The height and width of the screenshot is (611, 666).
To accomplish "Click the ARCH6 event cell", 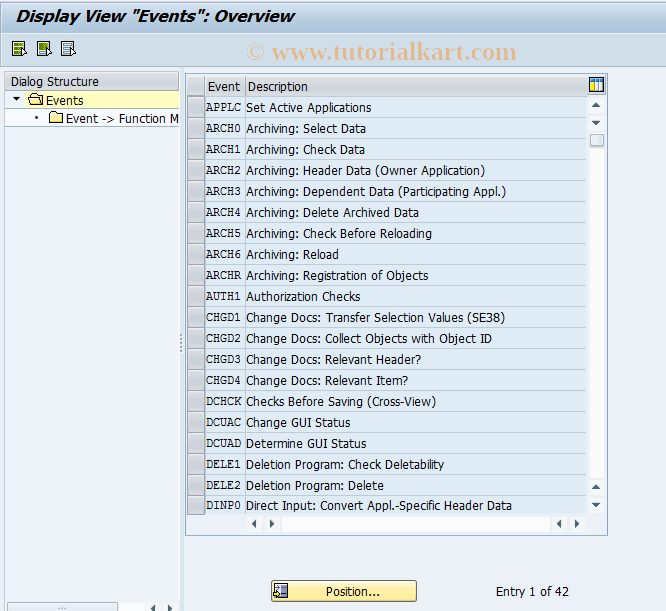I will 223,254.
